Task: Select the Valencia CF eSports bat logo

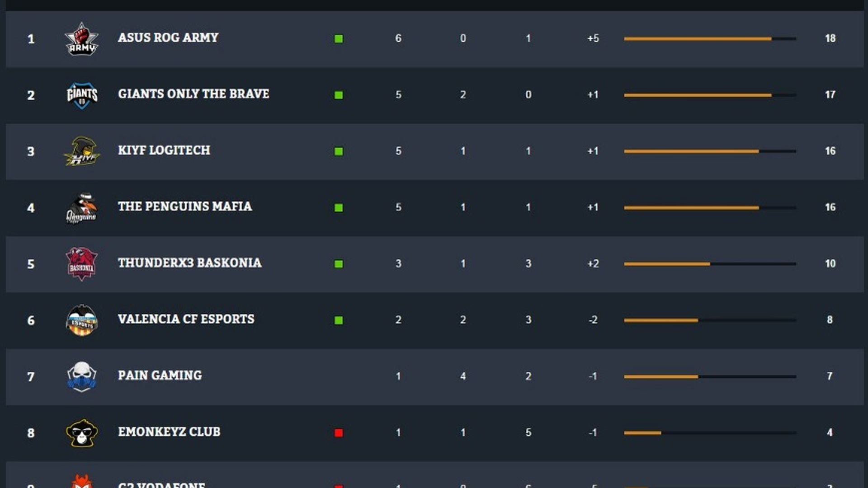Action: click(x=81, y=320)
